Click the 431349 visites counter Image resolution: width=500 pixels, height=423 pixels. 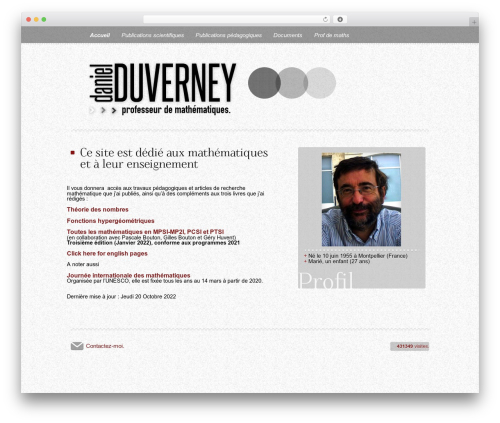tap(410, 346)
